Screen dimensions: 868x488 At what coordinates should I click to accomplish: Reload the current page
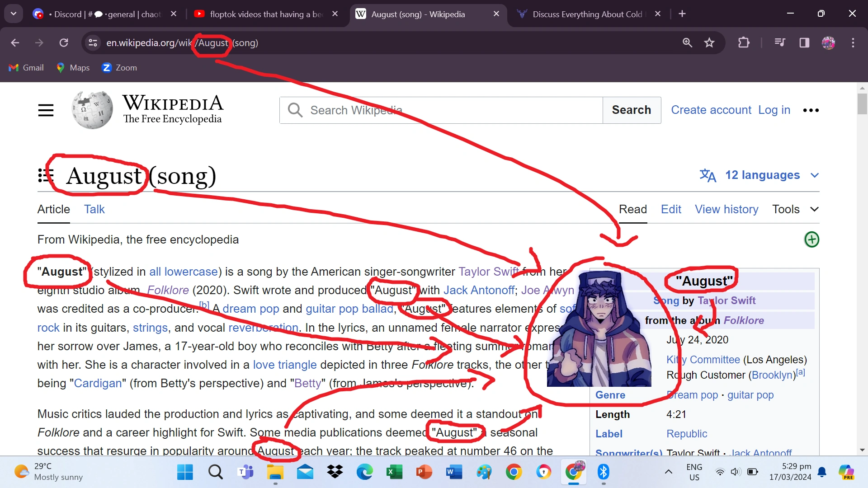(64, 42)
